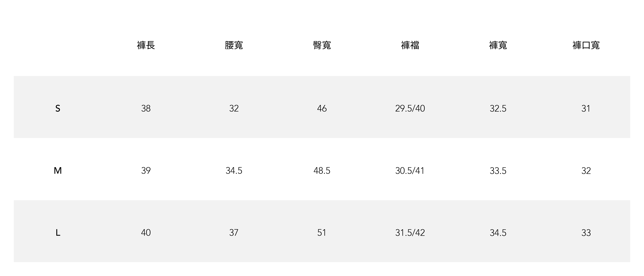Image resolution: width=644 pixels, height=276 pixels.
Task: Click the 臀寬 column header
Action: point(322,45)
